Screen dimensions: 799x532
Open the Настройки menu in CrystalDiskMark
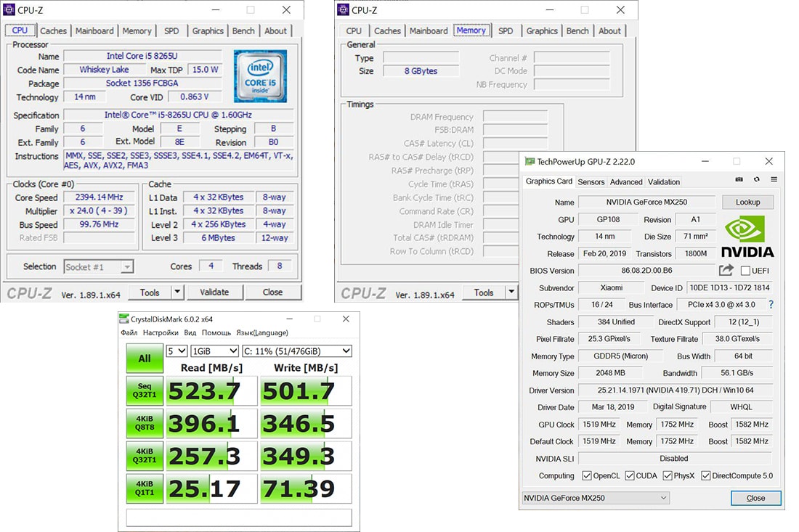point(161,332)
